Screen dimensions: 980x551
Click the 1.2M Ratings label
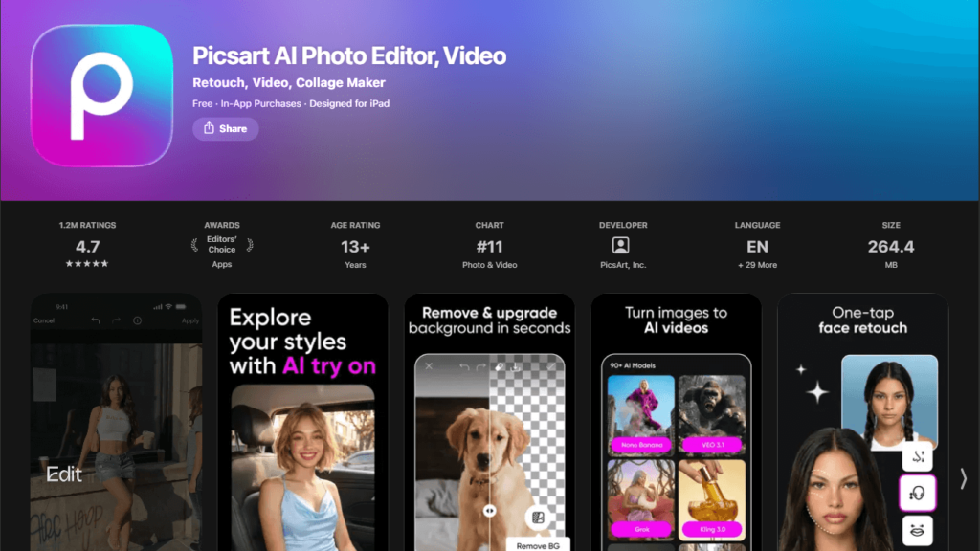(87, 225)
